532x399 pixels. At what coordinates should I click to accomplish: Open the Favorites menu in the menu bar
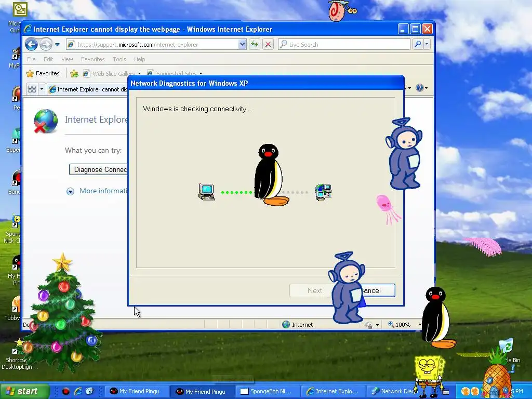coord(92,59)
